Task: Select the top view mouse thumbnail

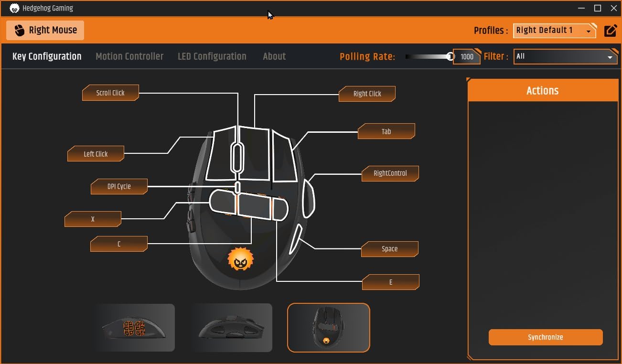Action: click(328, 328)
